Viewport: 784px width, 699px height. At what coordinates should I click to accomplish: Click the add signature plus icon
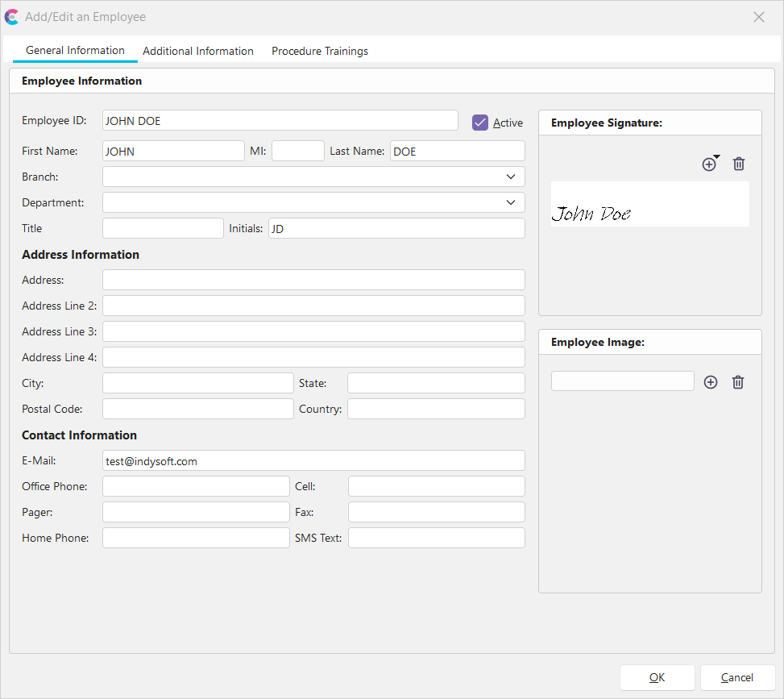tap(709, 164)
